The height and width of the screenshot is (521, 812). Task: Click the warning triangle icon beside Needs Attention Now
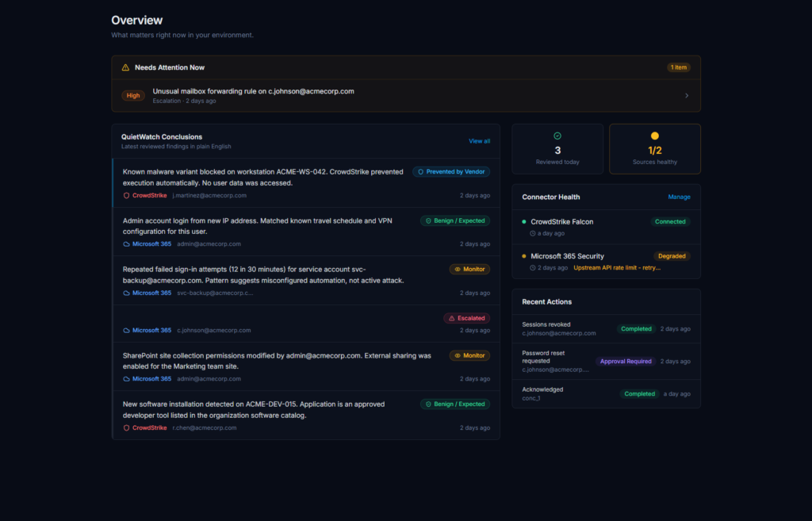tap(125, 67)
